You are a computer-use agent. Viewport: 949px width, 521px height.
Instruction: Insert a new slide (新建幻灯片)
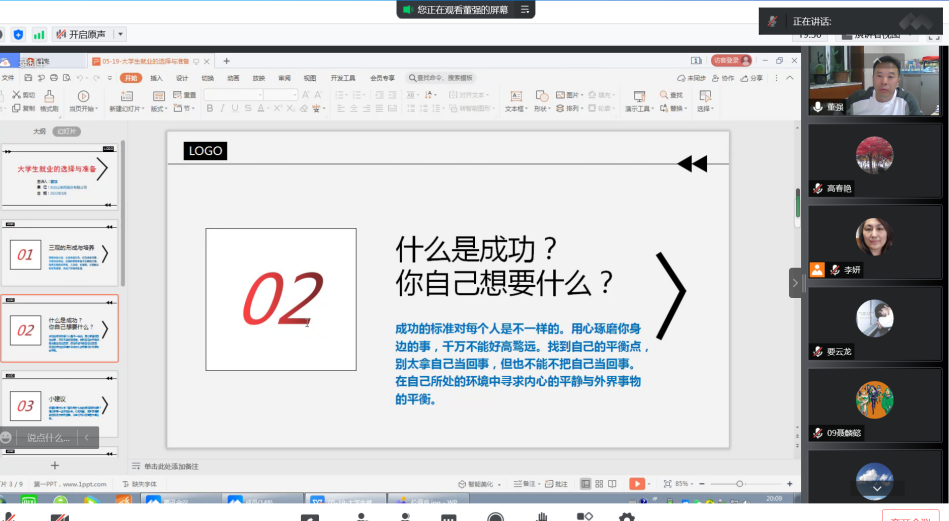click(126, 102)
